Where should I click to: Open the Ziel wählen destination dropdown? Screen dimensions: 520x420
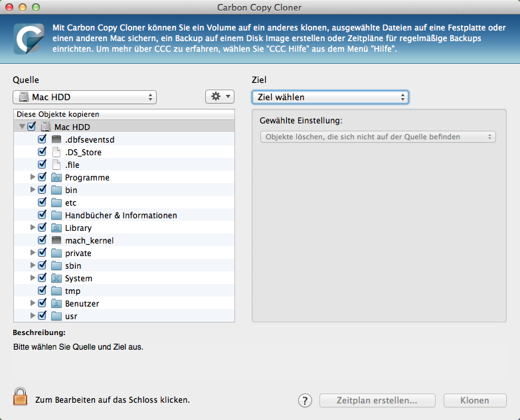330,97
